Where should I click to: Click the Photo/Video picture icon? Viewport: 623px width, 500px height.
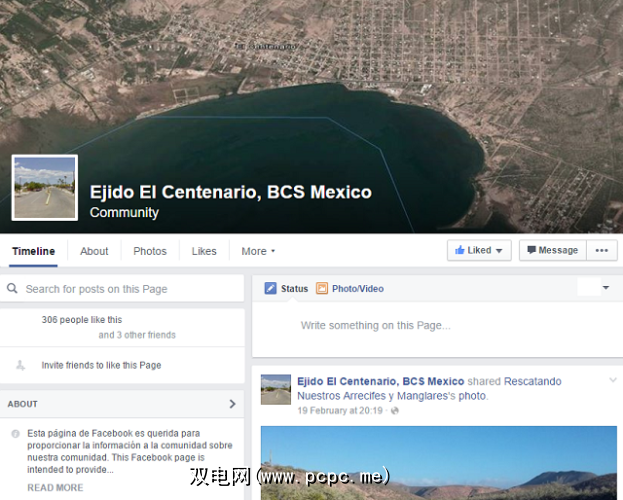click(x=322, y=288)
